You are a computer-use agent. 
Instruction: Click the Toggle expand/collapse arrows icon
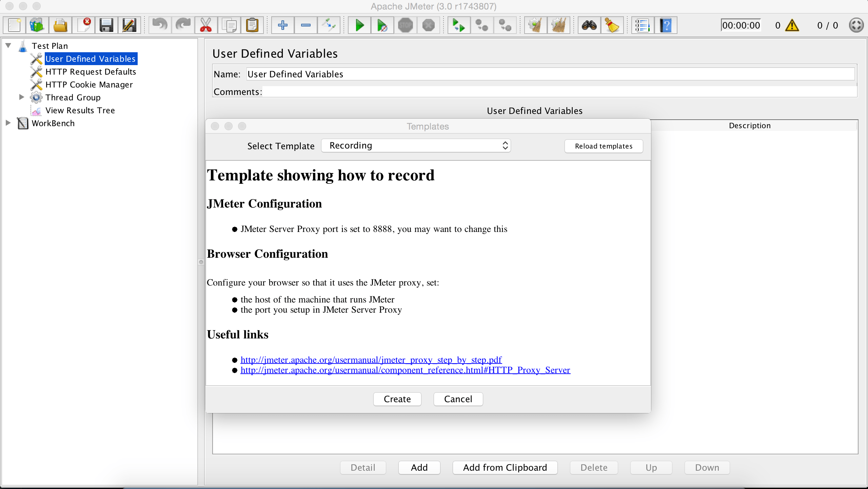coord(329,25)
